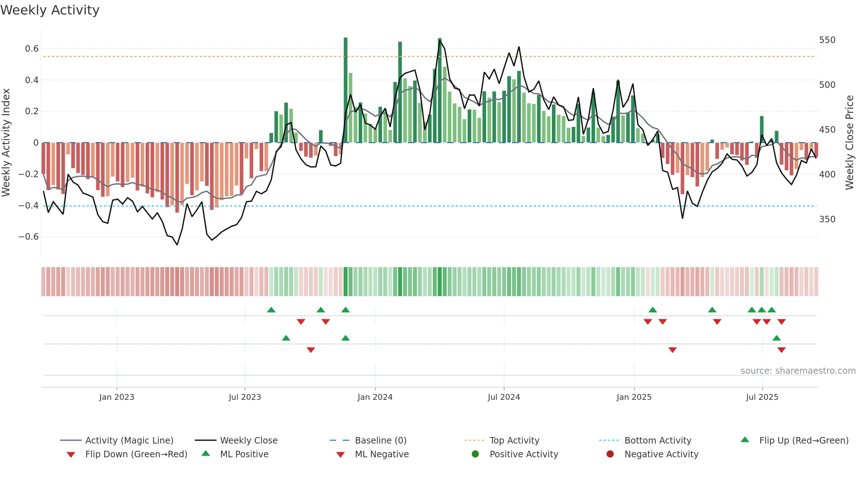Click the 400 price axis tick
The width and height of the screenshot is (868, 488).
[x=827, y=174]
